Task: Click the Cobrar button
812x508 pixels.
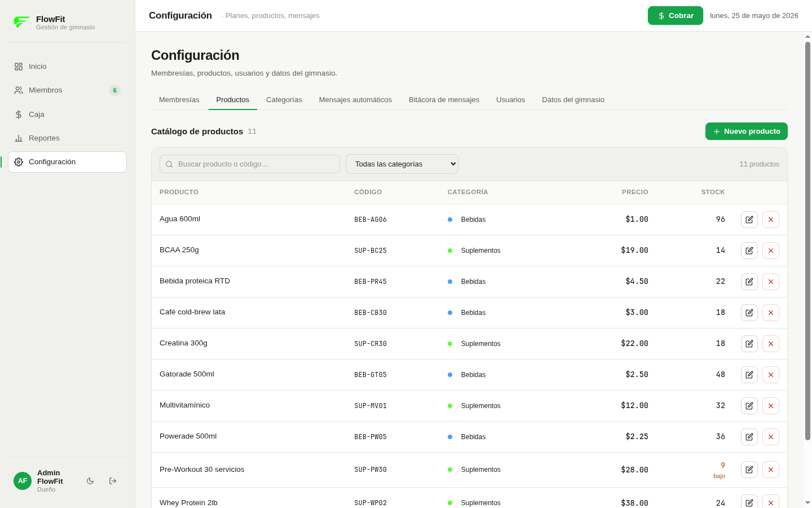Action: coord(676,16)
